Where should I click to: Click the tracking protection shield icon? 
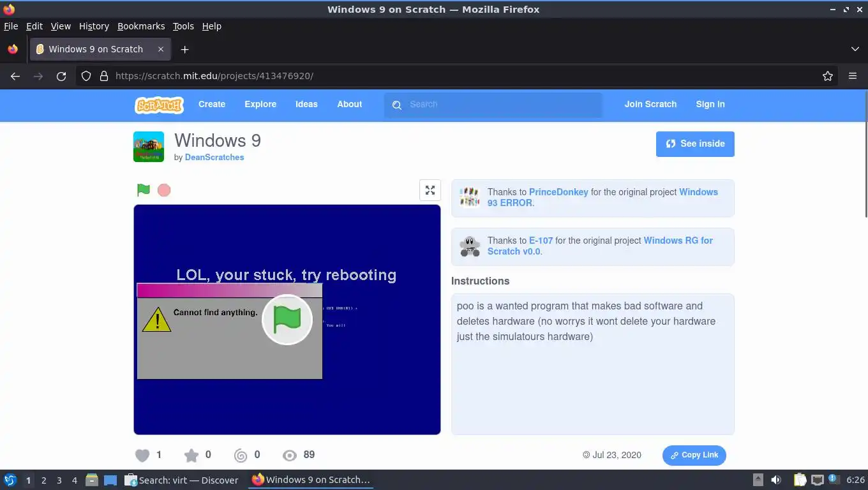86,76
